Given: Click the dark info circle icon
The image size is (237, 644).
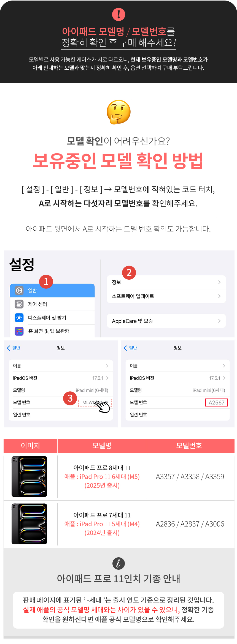Looking at the screenshot, I should point(118,563).
